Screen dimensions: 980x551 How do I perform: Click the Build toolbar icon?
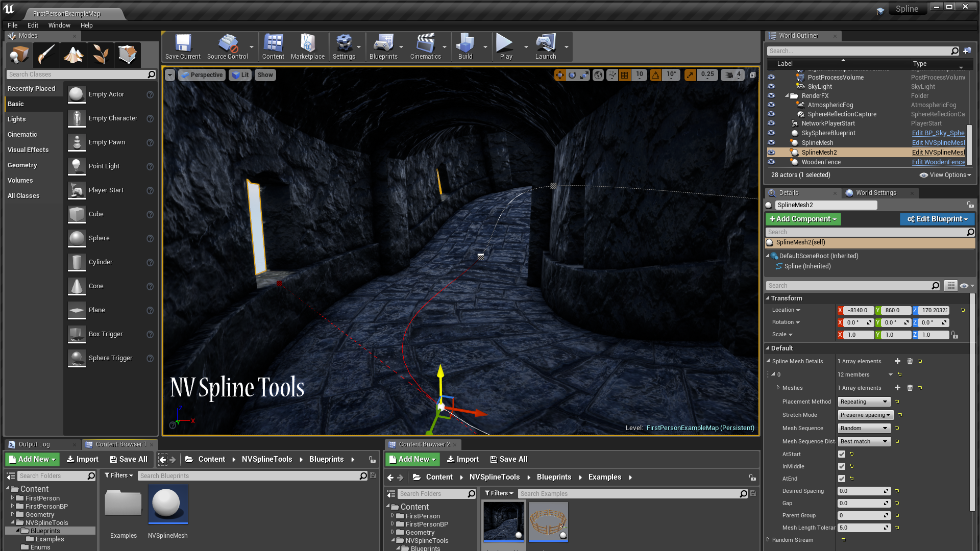coord(465,46)
